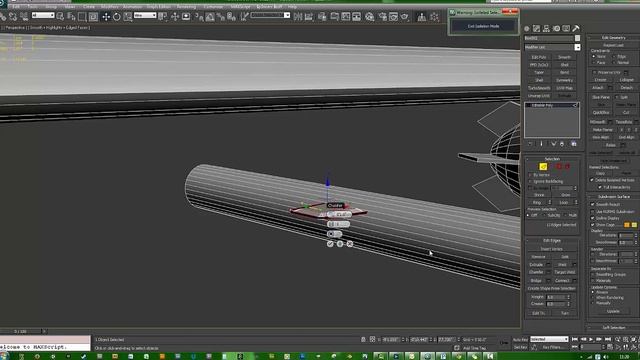The image size is (640, 360).
Task: Expand the Soft Selection rollout
Action: 613,327
